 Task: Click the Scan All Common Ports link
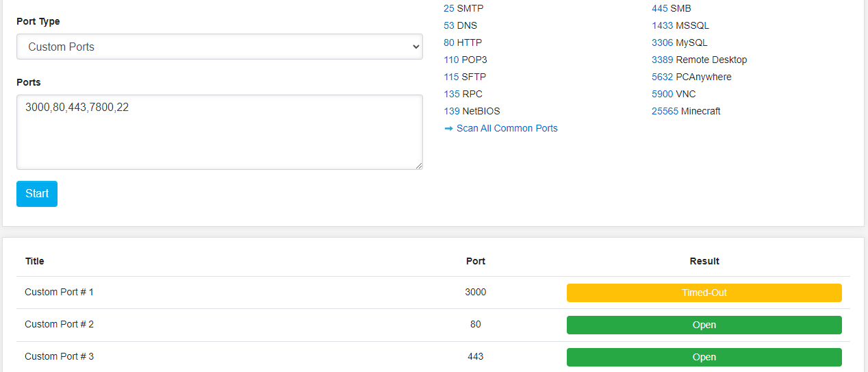click(x=507, y=128)
